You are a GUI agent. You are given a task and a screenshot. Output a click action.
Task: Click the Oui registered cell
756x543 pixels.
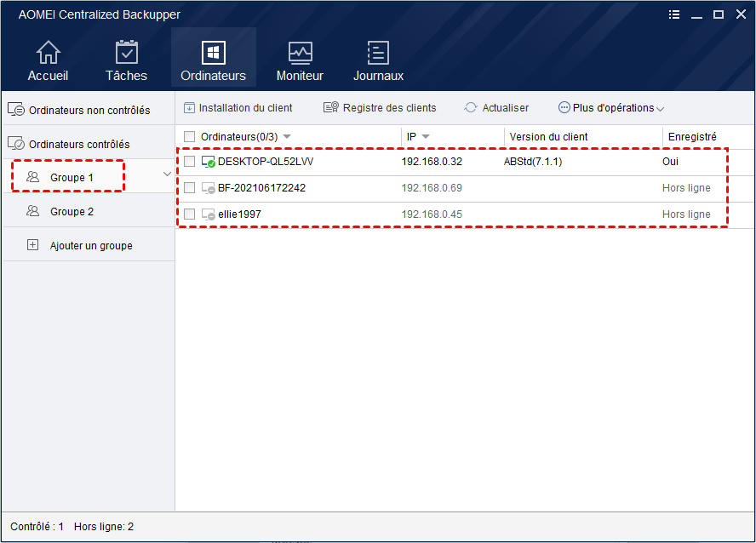[x=670, y=162]
